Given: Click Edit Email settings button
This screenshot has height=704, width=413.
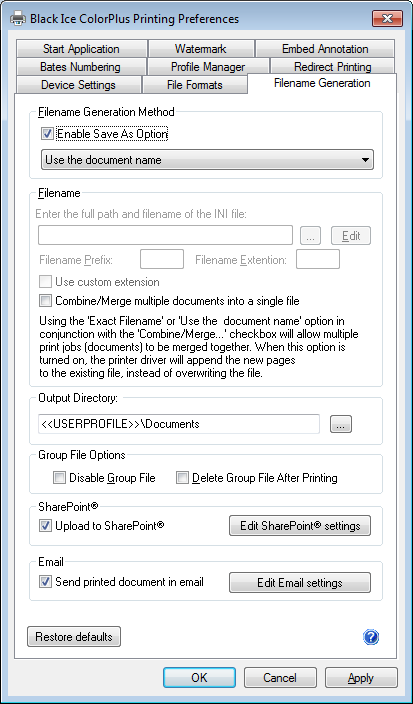Looking at the screenshot, I should 300,583.
